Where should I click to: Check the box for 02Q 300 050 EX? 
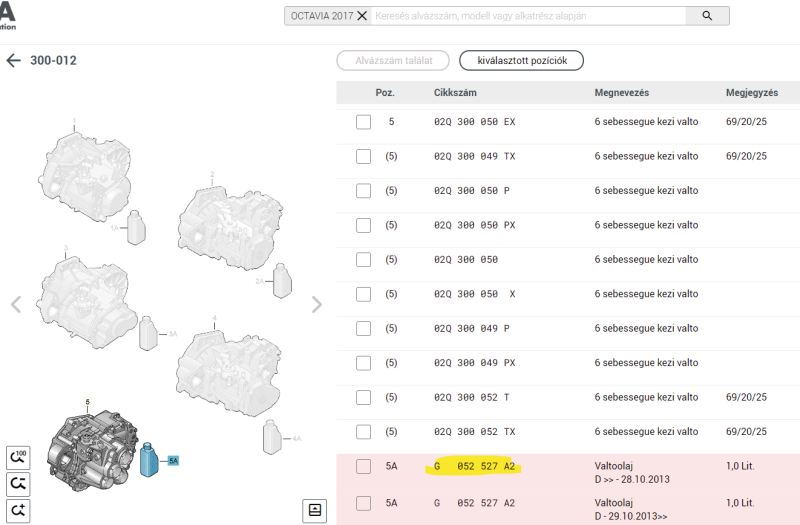pos(363,122)
